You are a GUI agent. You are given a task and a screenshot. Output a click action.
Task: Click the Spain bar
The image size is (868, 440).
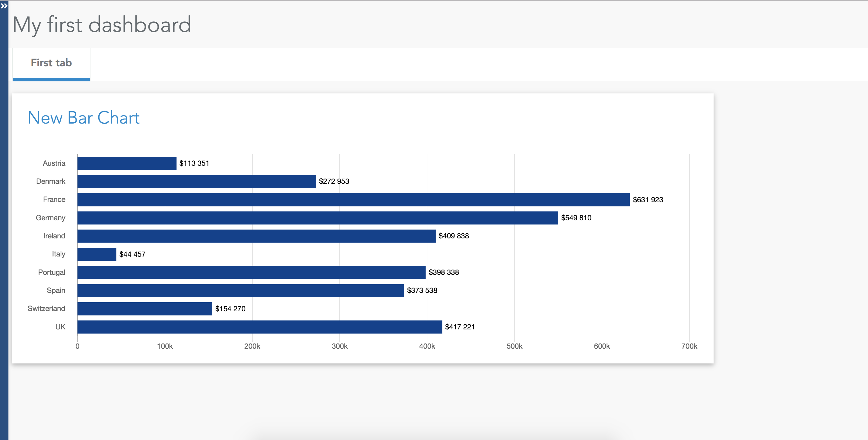(241, 291)
